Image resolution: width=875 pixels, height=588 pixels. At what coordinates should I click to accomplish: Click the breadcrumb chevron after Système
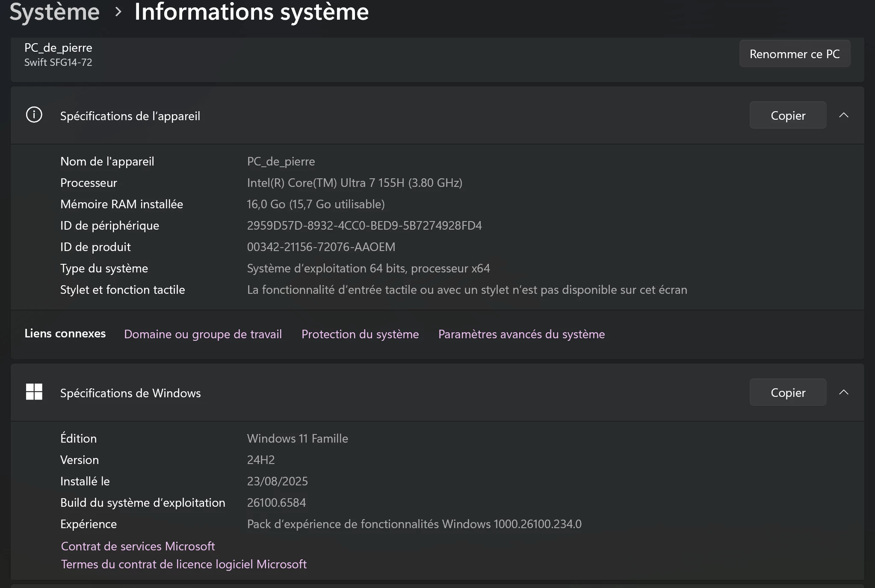tap(118, 12)
